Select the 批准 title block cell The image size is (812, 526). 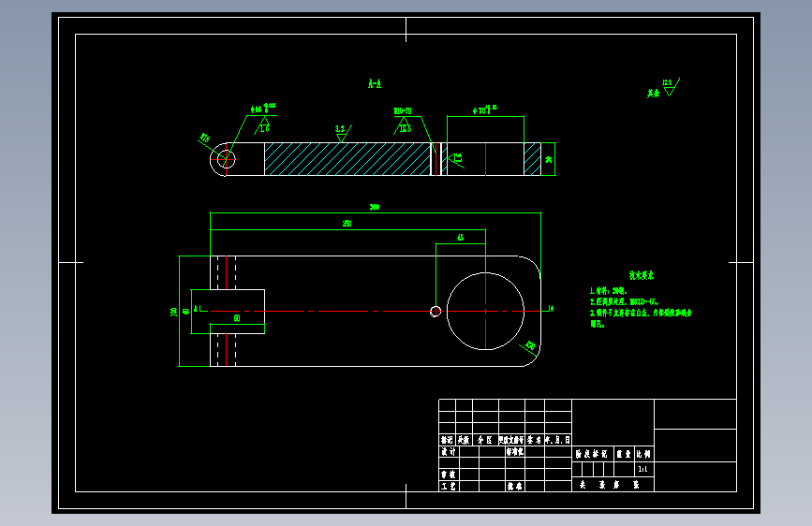(x=515, y=486)
